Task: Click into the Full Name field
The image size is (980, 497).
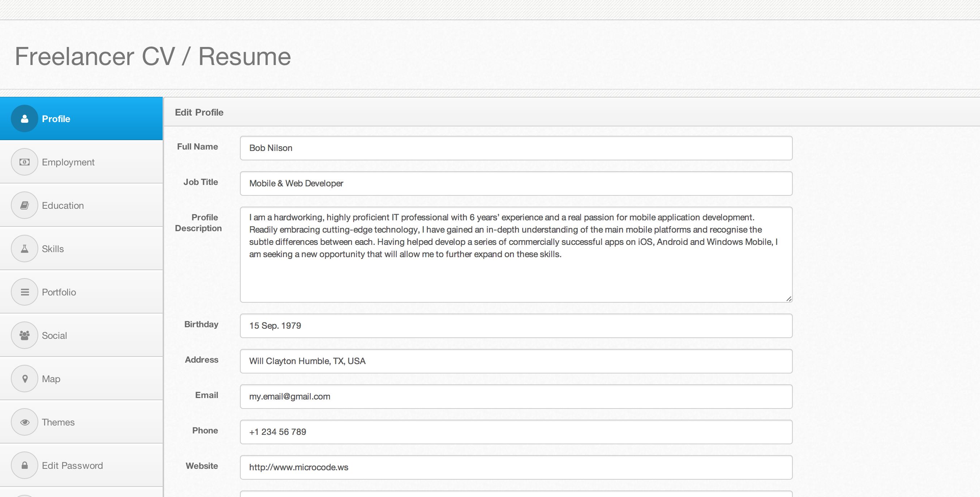Action: [x=516, y=148]
